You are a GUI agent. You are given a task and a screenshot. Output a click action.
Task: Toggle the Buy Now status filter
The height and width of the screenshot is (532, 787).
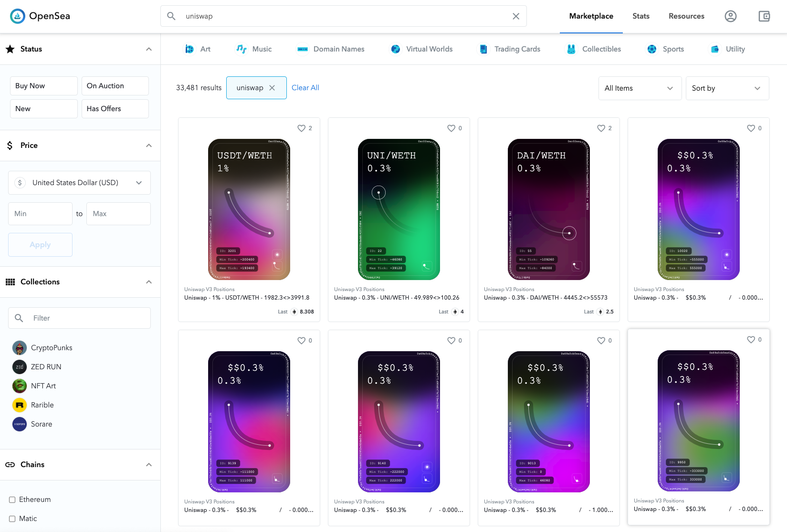tap(43, 86)
